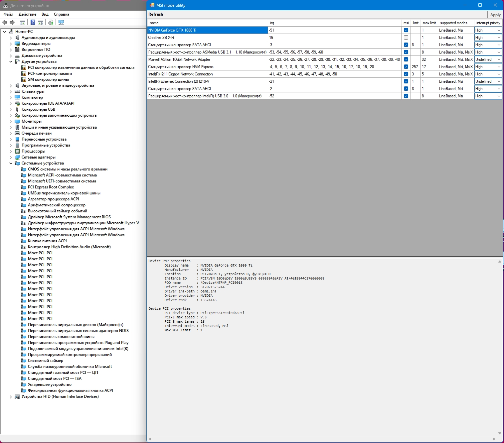
Task: Toggle MSI checkbox for Intel Ethernet Connection I219-V
Action: point(406,81)
